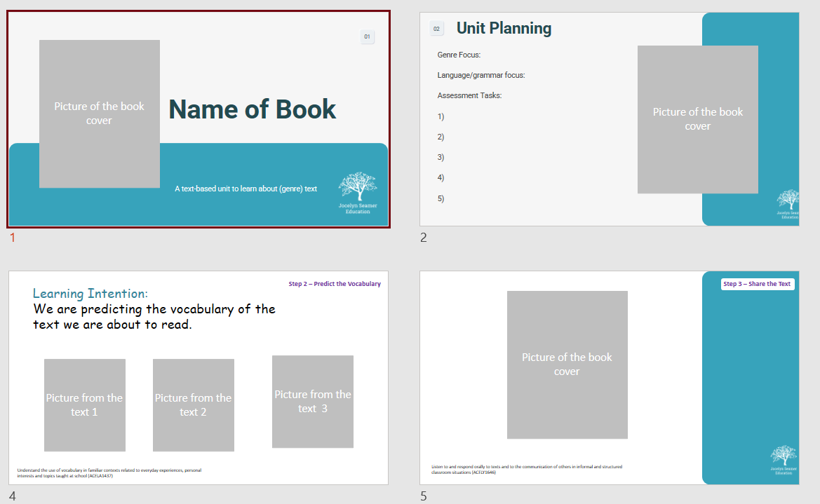Select the Predict the Vocabulary slide thumbnail
This screenshot has height=504, width=820.
point(199,378)
